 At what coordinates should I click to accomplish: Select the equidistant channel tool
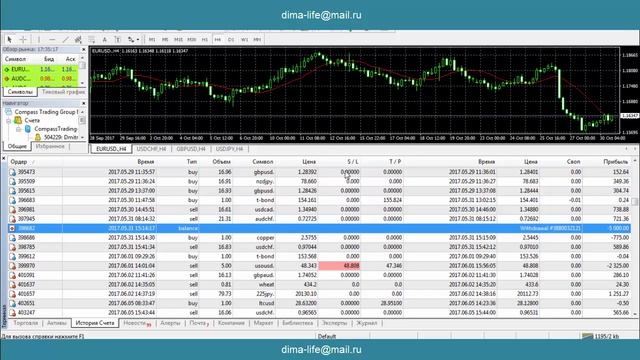pos(78,40)
